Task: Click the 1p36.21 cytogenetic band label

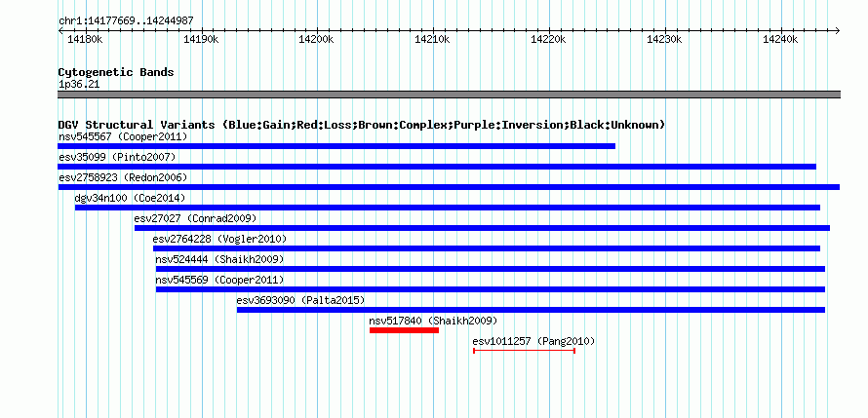Action: pyautogui.click(x=79, y=85)
